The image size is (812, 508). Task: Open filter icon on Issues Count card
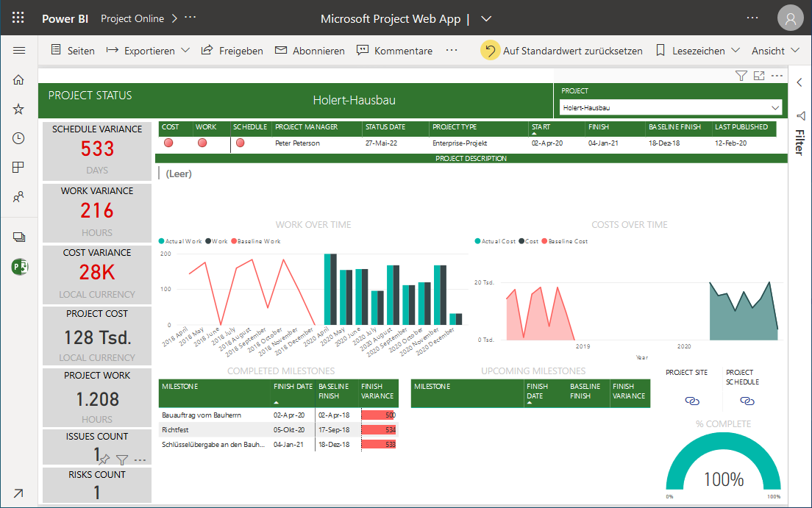click(122, 459)
